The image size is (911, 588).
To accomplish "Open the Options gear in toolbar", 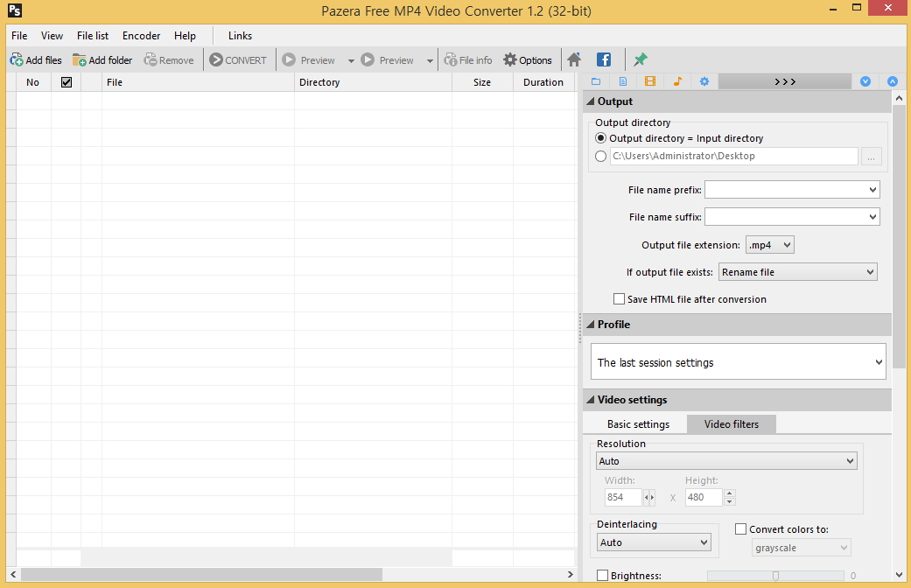I will tap(510, 60).
